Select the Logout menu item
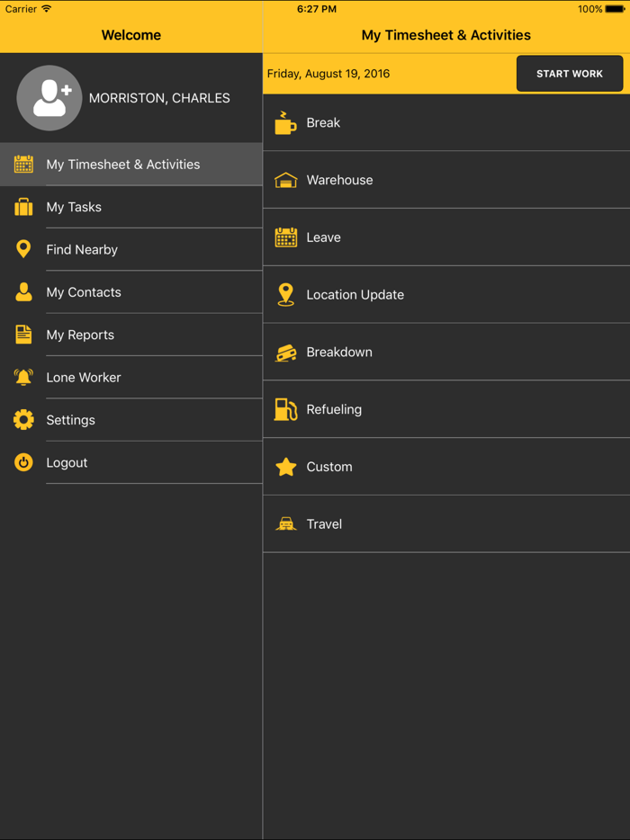Screen dimensions: 630x840 tap(131, 462)
